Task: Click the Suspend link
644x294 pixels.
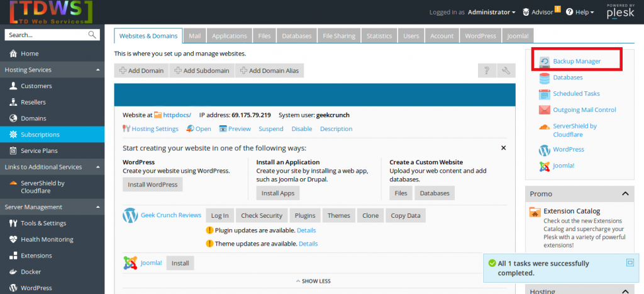Action: pyautogui.click(x=271, y=128)
